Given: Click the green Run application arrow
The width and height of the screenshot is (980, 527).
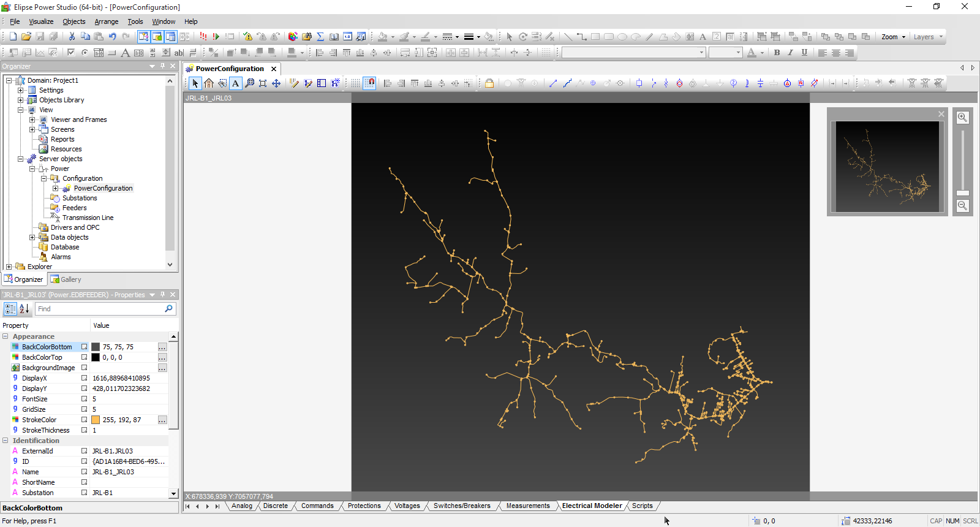Looking at the screenshot, I should click(x=216, y=37).
